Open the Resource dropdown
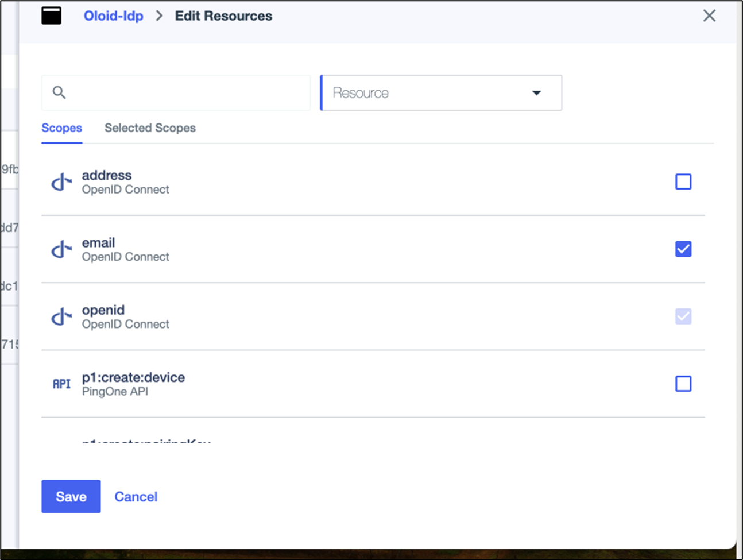This screenshot has height=560, width=743. pyautogui.click(x=441, y=92)
